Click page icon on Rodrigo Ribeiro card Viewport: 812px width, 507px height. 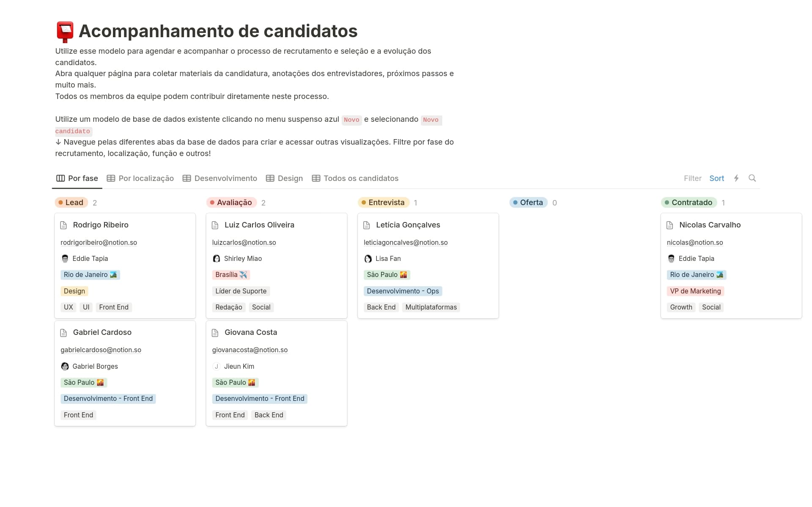(x=63, y=225)
